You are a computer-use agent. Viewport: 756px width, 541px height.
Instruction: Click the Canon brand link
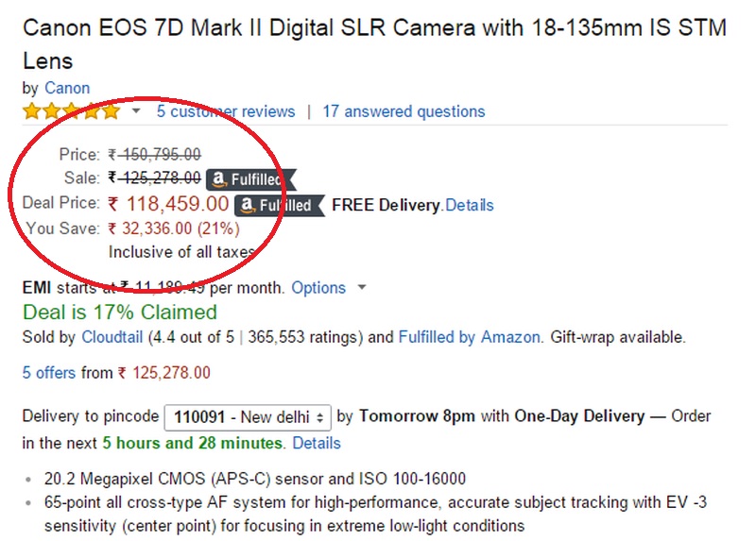[x=67, y=88]
